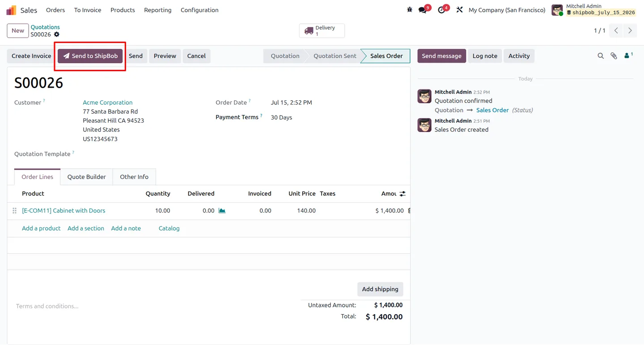Screen dimensions: 644x345
Task: Click Add a note link
Action: point(126,228)
